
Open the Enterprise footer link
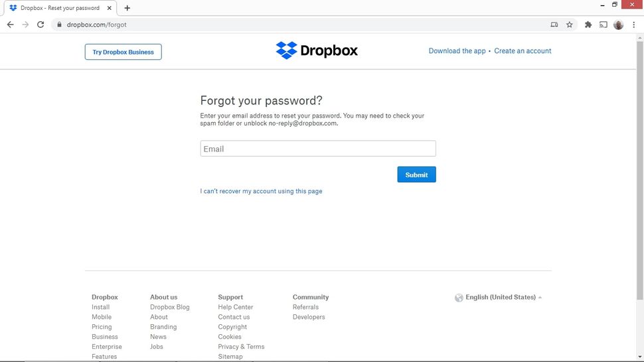pyautogui.click(x=107, y=346)
